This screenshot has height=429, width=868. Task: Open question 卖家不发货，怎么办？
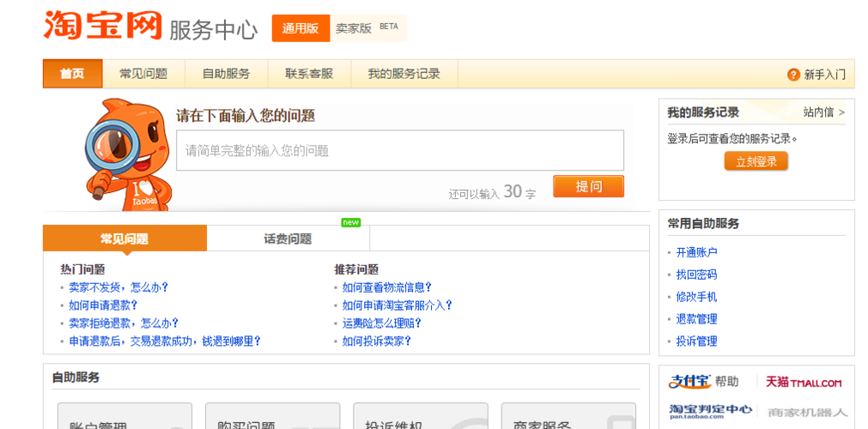[x=118, y=287]
